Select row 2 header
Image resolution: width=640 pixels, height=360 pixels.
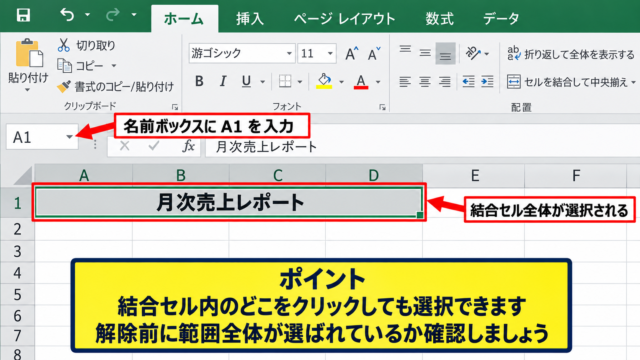pyautogui.click(x=17, y=229)
